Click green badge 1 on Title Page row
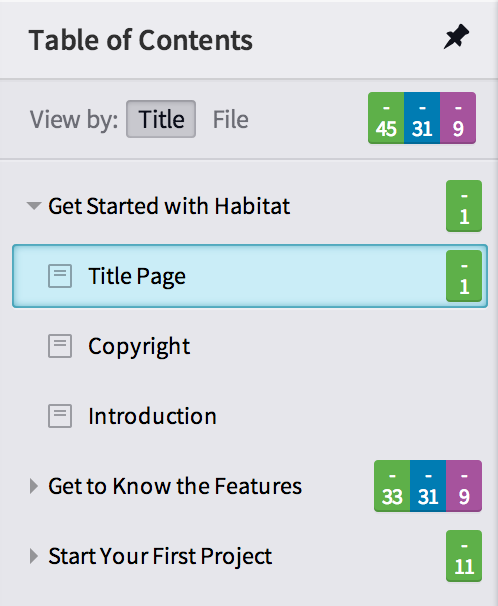The image size is (498, 606). (x=464, y=276)
